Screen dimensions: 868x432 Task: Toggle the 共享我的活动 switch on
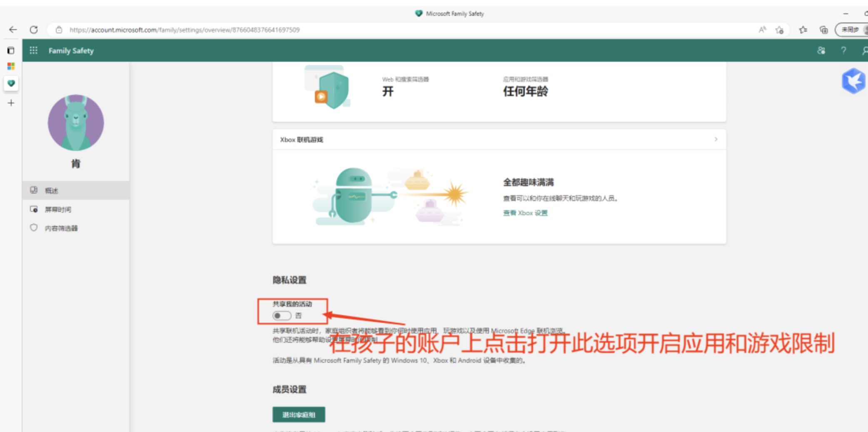(282, 316)
